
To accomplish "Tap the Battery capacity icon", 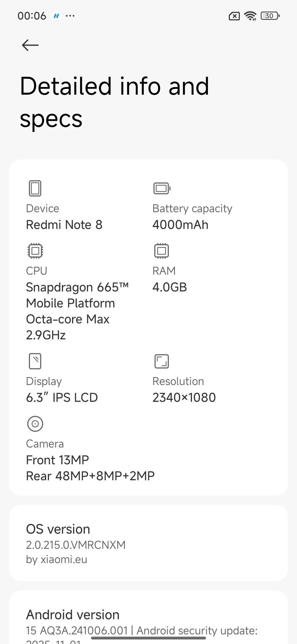I will pos(162,189).
